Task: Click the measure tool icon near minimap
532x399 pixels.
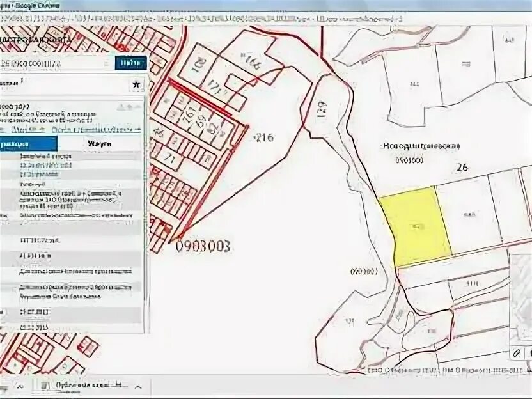Action: tap(517, 353)
